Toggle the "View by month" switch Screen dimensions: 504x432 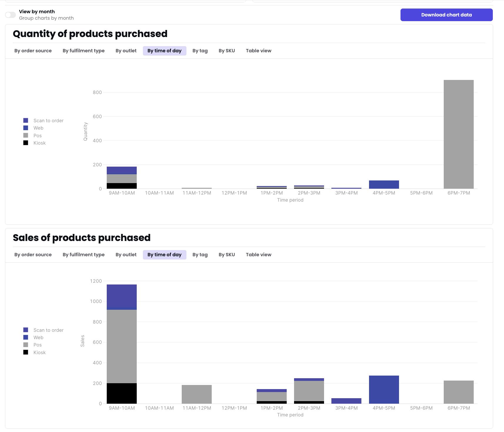pyautogui.click(x=10, y=15)
